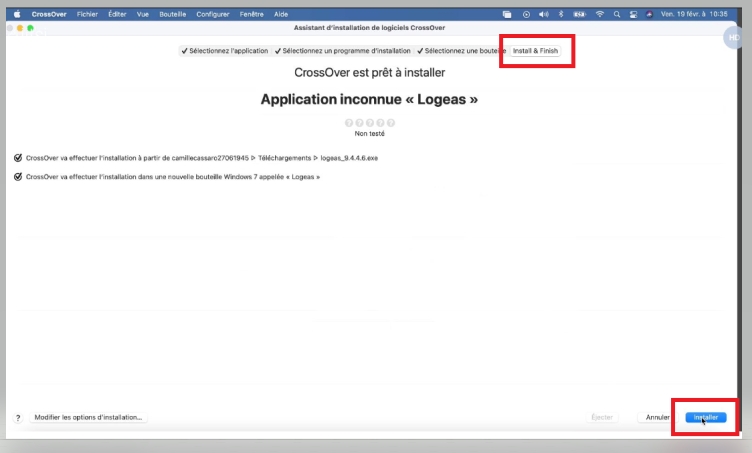Click the Non testé rating stars
Screen dimensions: 752x453
(369, 123)
